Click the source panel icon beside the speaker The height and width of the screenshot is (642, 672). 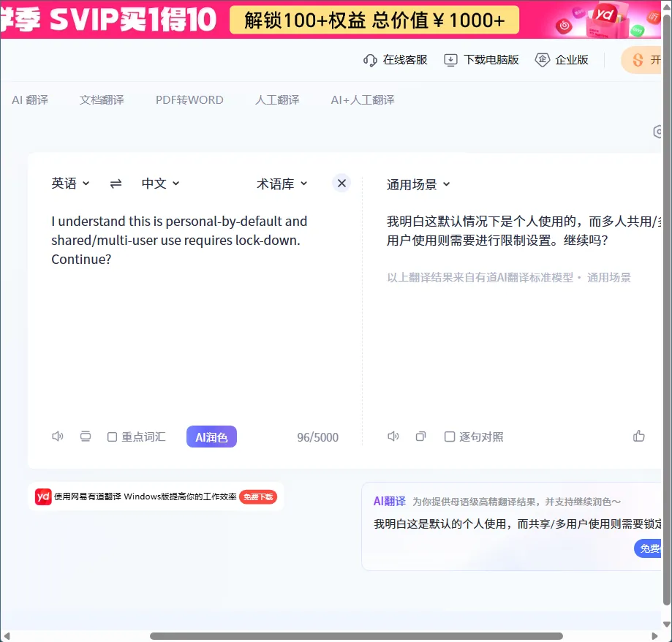click(86, 437)
